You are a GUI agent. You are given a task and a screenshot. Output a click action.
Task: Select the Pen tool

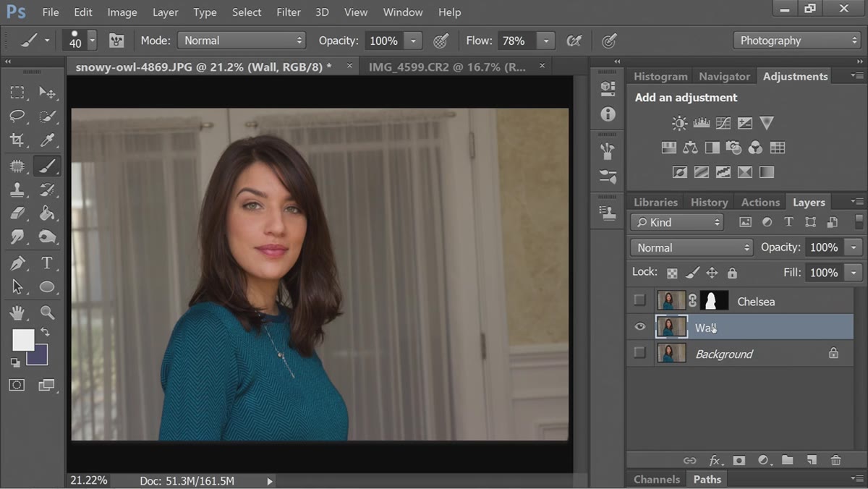click(17, 263)
